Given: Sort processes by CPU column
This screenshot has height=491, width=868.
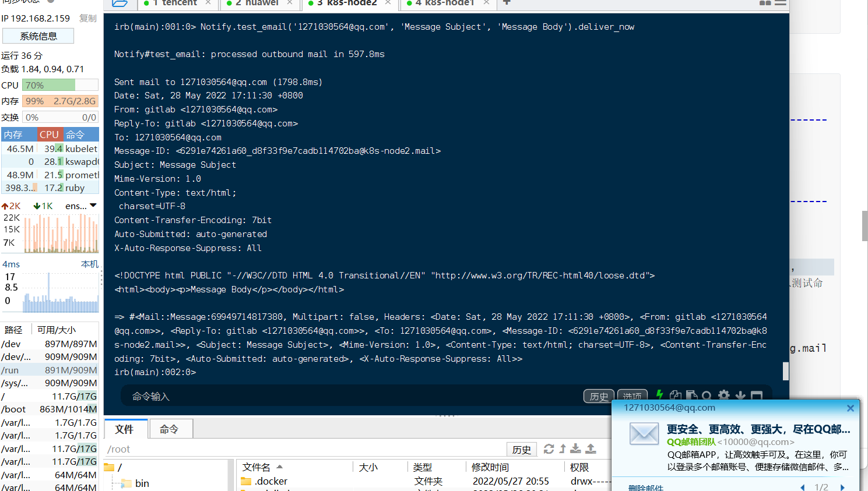Looking at the screenshot, I should (50, 135).
